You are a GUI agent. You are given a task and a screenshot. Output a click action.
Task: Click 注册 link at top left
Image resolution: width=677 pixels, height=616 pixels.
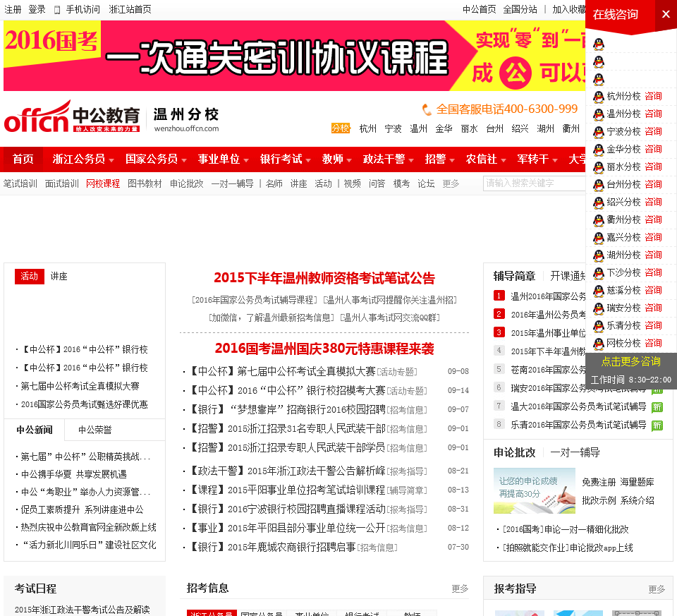click(x=13, y=9)
